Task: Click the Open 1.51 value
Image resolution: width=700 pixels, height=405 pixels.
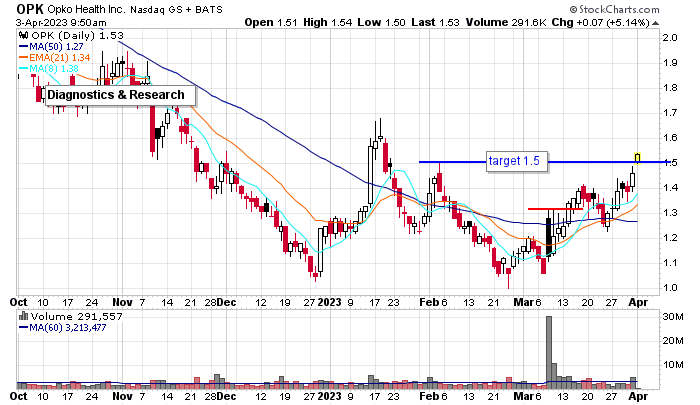Action: point(271,22)
